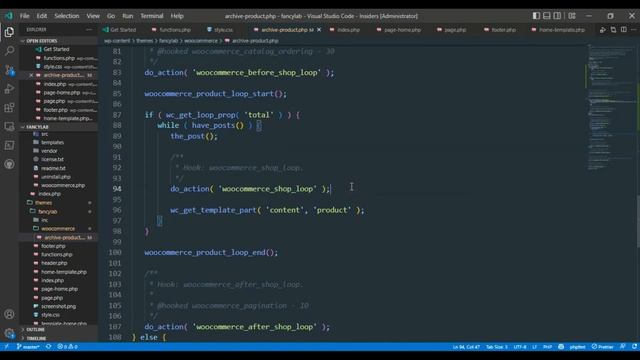
Task: Open uninstall.php in the file tree
Action: pyautogui.click(x=56, y=177)
